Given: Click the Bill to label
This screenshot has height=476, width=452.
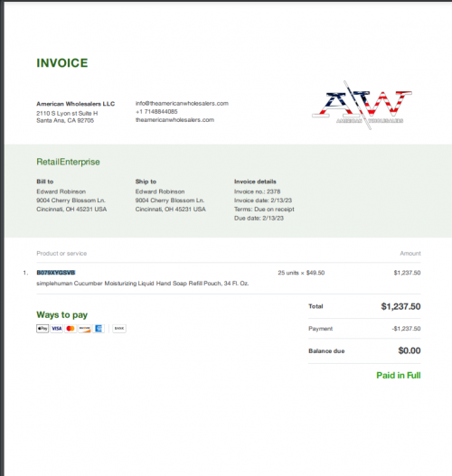Looking at the screenshot, I should (45, 182).
